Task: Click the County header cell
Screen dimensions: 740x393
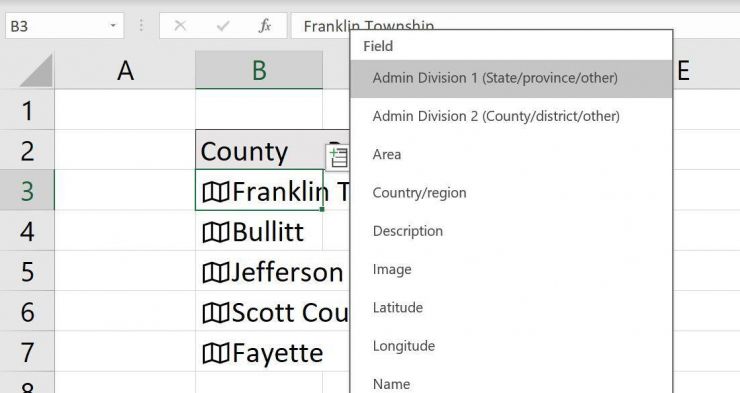Action: coord(259,150)
